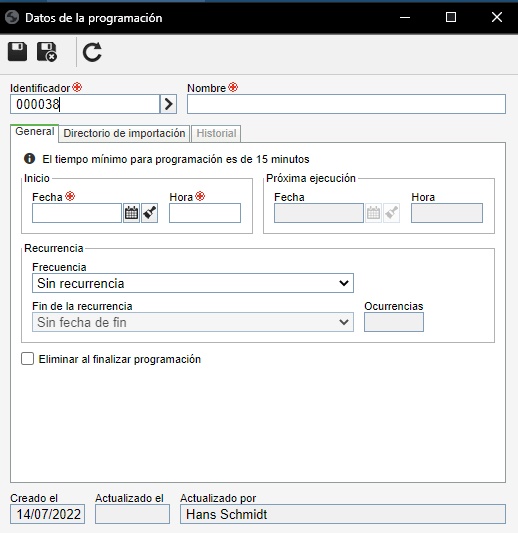Click the Inicio Hora input field
This screenshot has width=518, height=533.
point(205,213)
